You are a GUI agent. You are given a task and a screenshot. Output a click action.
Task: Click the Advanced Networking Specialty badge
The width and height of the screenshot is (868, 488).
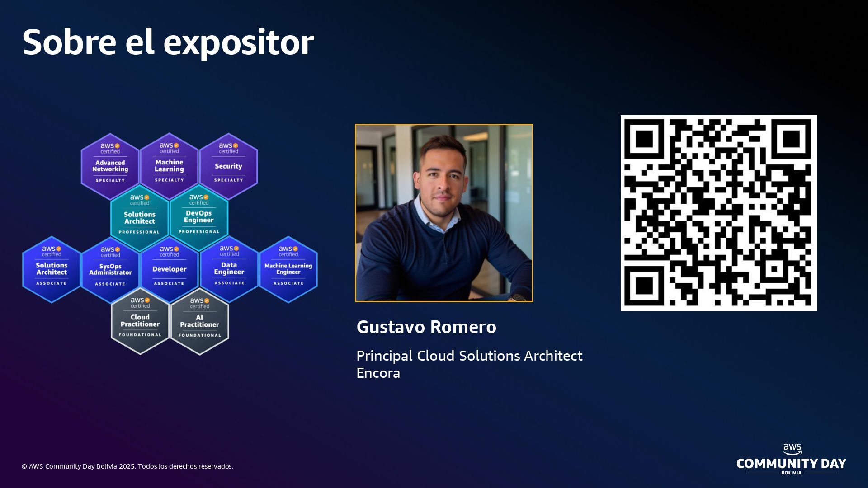110,166
